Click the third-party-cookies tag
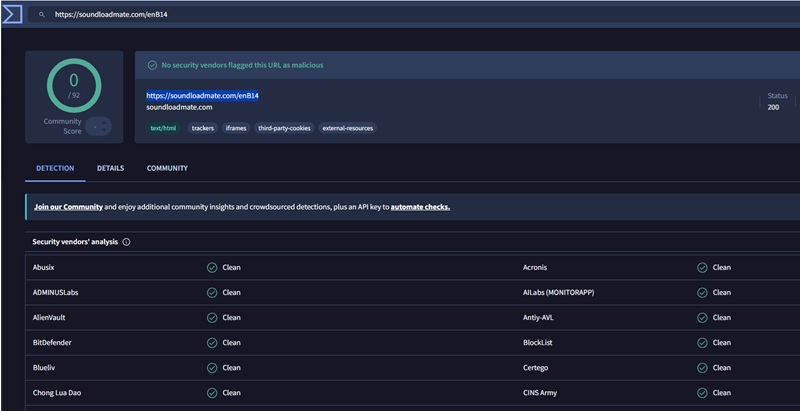This screenshot has width=800, height=411. (284, 128)
